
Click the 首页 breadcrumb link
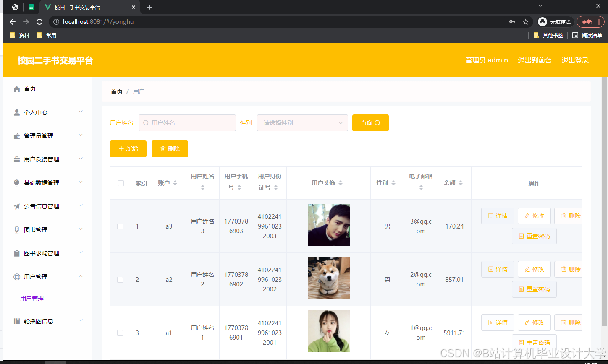[x=117, y=91]
